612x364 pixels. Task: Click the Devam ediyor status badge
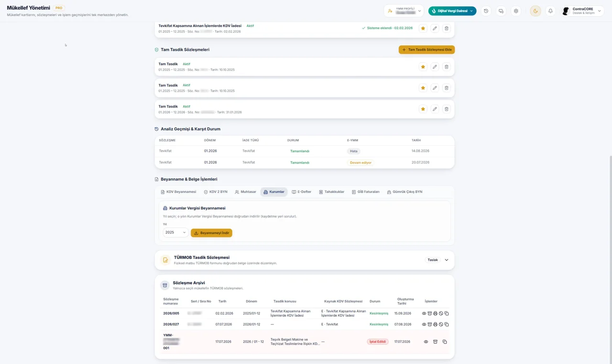click(361, 162)
